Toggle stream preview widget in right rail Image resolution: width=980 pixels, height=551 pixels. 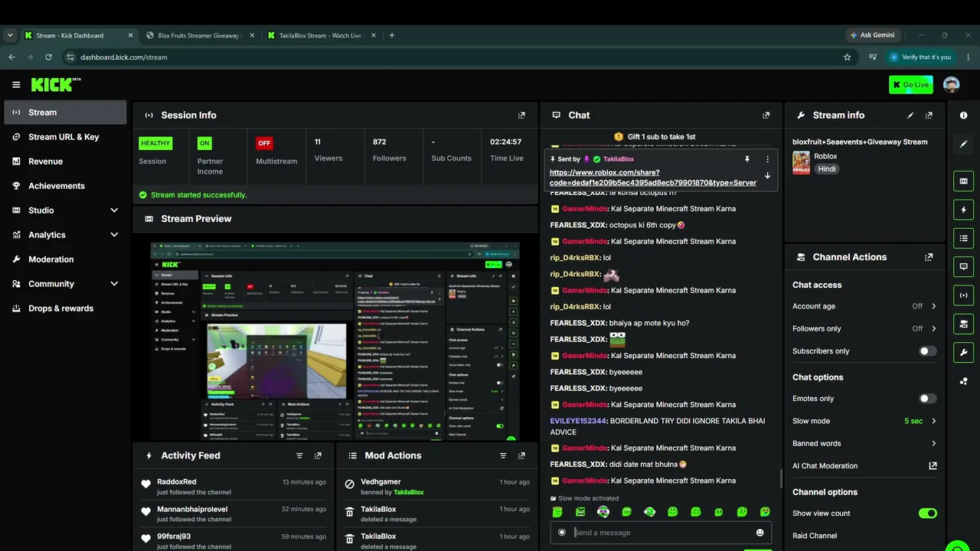963,181
